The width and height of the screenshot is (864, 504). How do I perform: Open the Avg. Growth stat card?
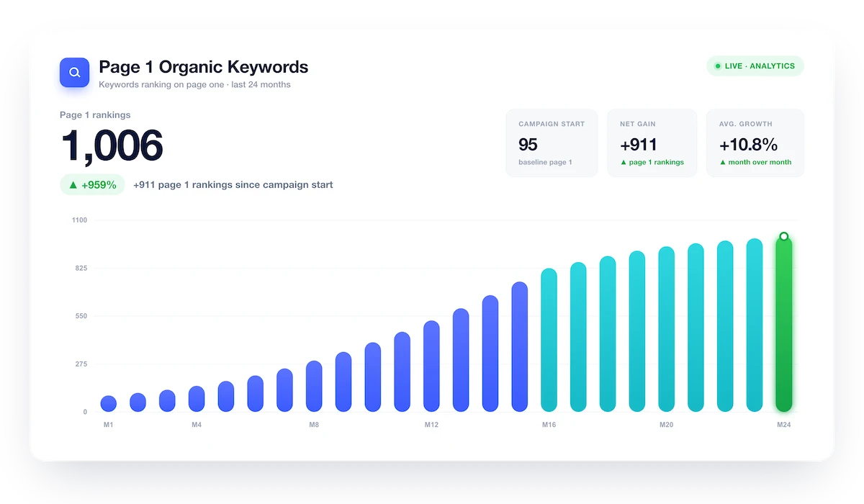(755, 143)
